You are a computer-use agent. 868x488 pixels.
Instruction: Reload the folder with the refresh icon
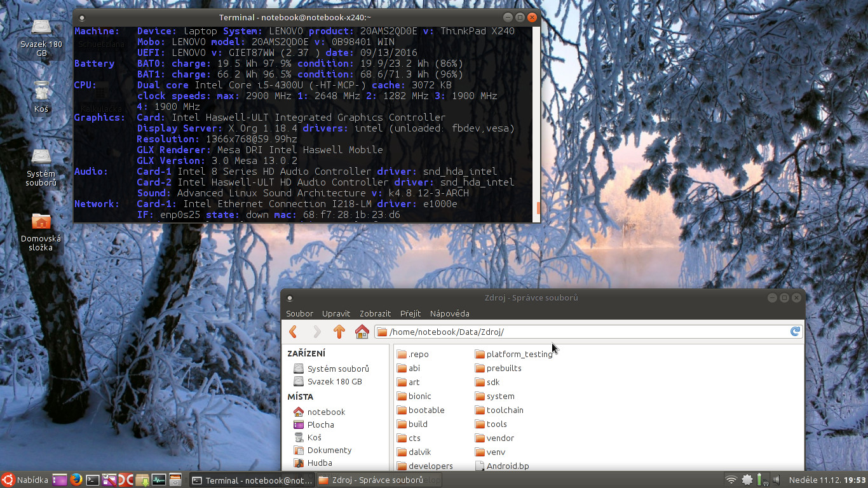pyautogui.click(x=795, y=332)
